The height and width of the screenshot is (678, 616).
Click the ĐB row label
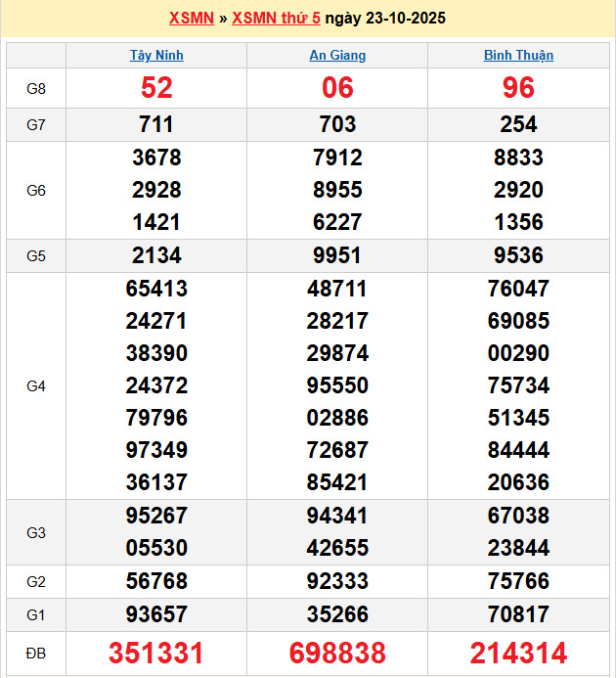(x=36, y=653)
